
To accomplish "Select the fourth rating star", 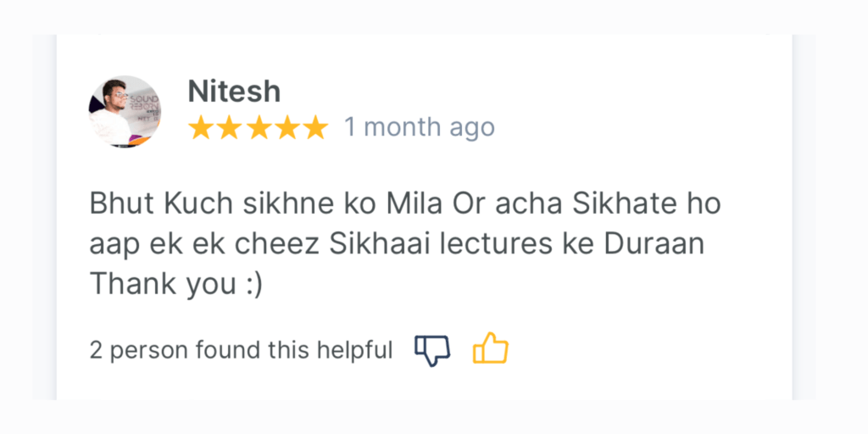I will point(287,128).
